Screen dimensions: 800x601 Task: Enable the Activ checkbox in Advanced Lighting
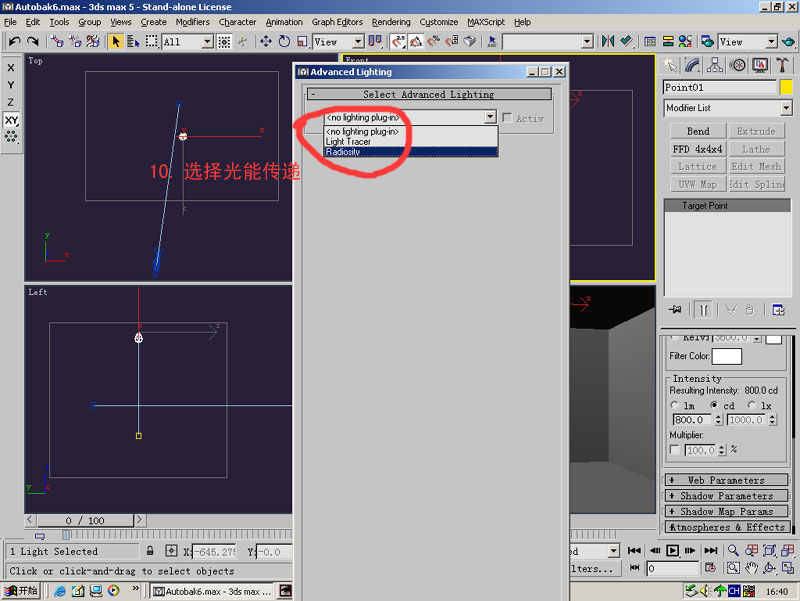click(507, 118)
